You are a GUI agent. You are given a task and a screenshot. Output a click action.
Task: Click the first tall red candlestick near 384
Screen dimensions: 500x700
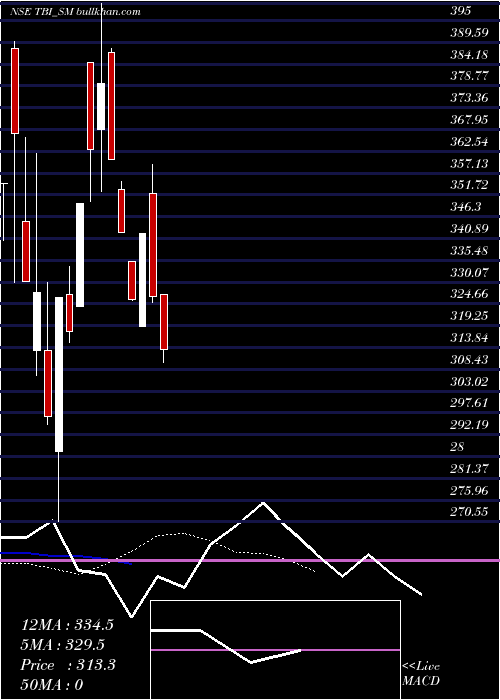[x=15, y=91]
